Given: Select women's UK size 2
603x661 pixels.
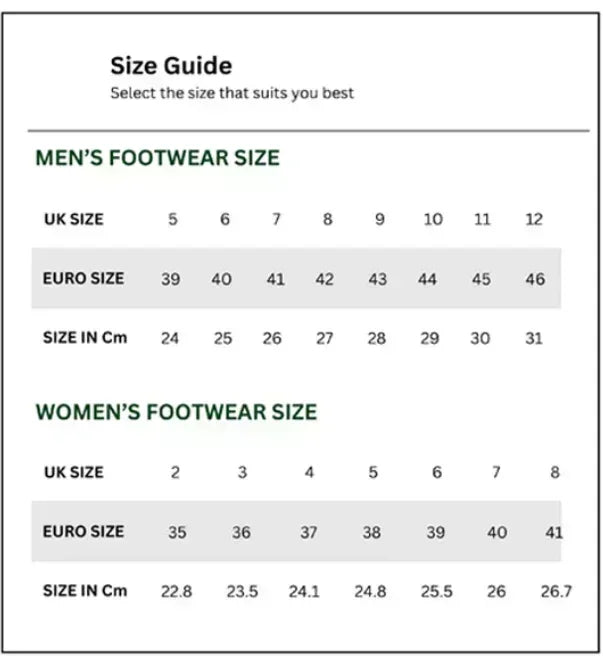Looking at the screenshot, I should click(175, 472).
